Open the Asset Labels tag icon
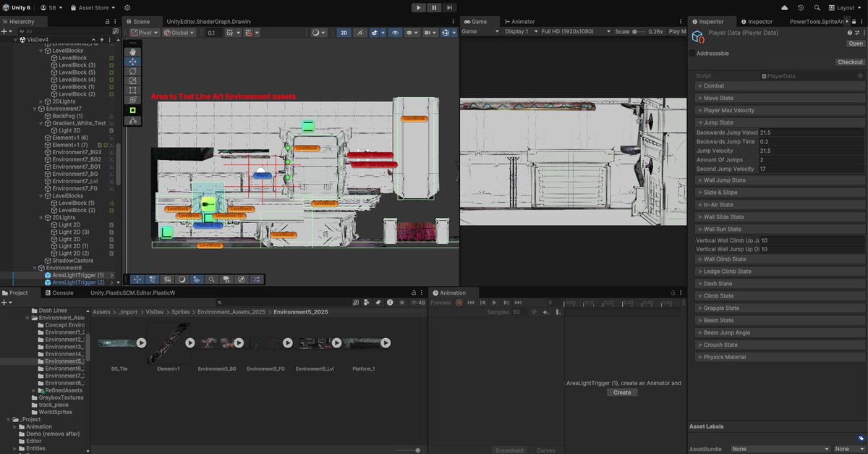 (x=860, y=438)
